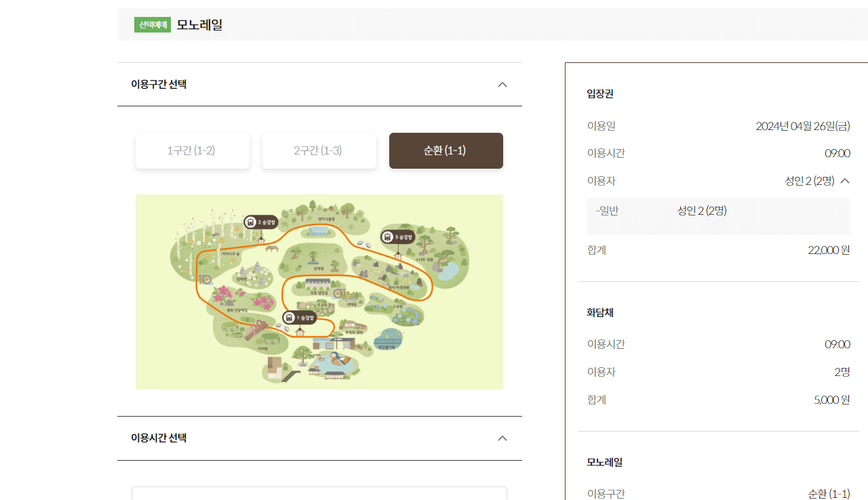Image resolution: width=868 pixels, height=500 pixels.
Task: Click the 소나무 정원 pond on the map
Action: coord(448,272)
